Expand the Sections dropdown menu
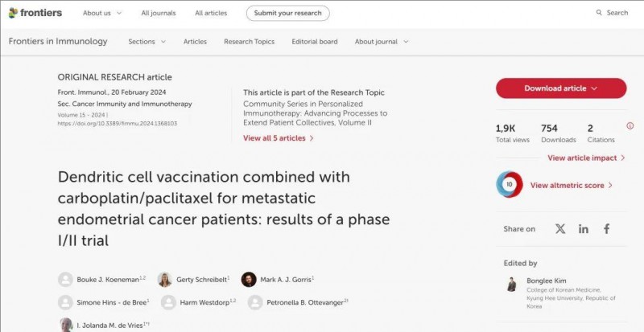 (x=147, y=42)
